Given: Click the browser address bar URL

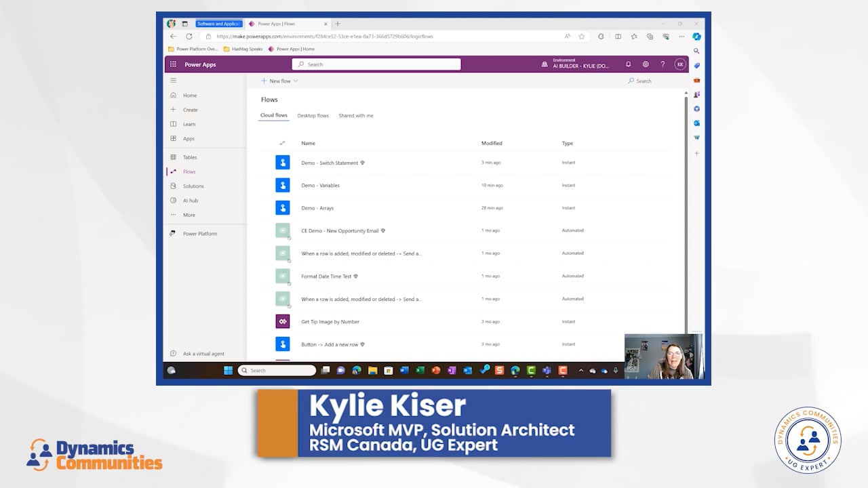Looking at the screenshot, I should [325, 37].
